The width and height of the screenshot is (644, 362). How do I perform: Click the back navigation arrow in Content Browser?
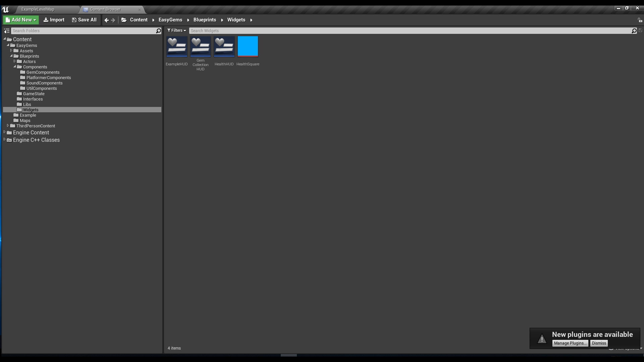pyautogui.click(x=106, y=20)
